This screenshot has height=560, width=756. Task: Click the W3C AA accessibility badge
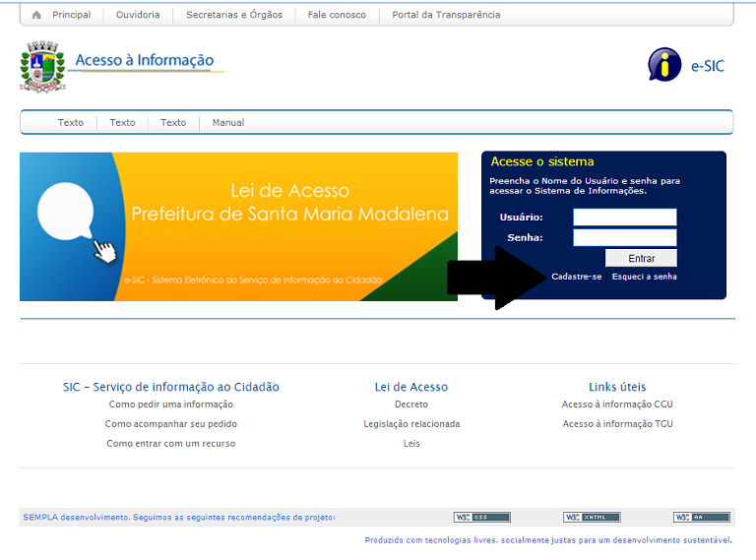coord(701,517)
